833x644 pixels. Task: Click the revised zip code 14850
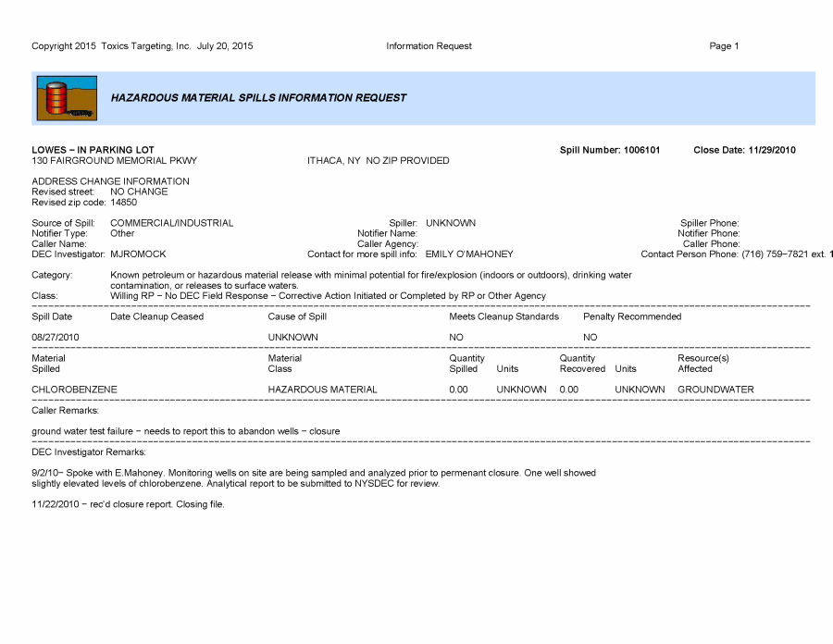click(123, 202)
